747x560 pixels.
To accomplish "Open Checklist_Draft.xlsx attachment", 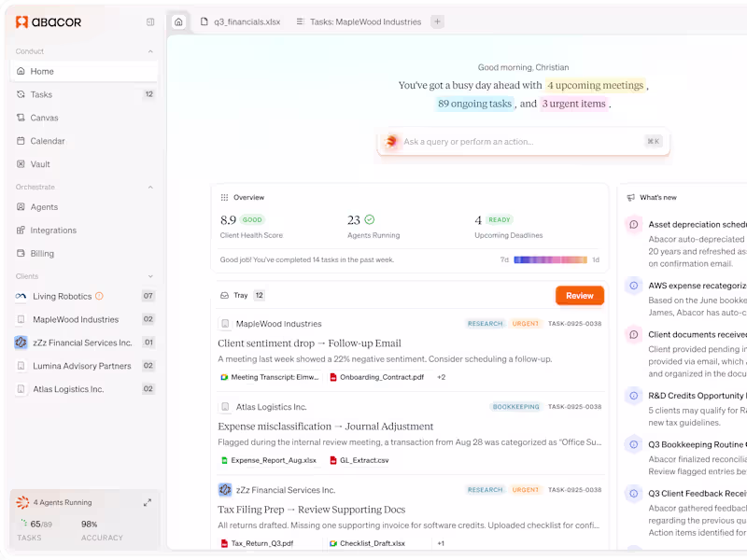I will point(367,544).
